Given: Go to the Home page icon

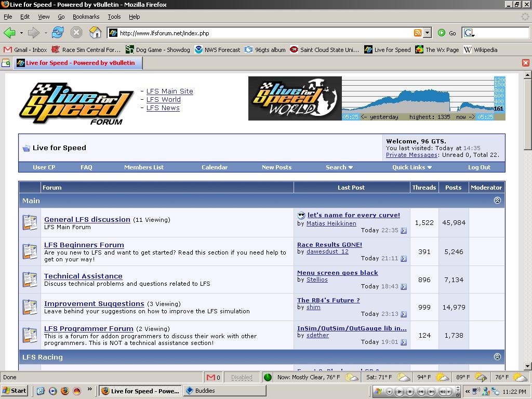Looking at the screenshot, I should pos(96,33).
